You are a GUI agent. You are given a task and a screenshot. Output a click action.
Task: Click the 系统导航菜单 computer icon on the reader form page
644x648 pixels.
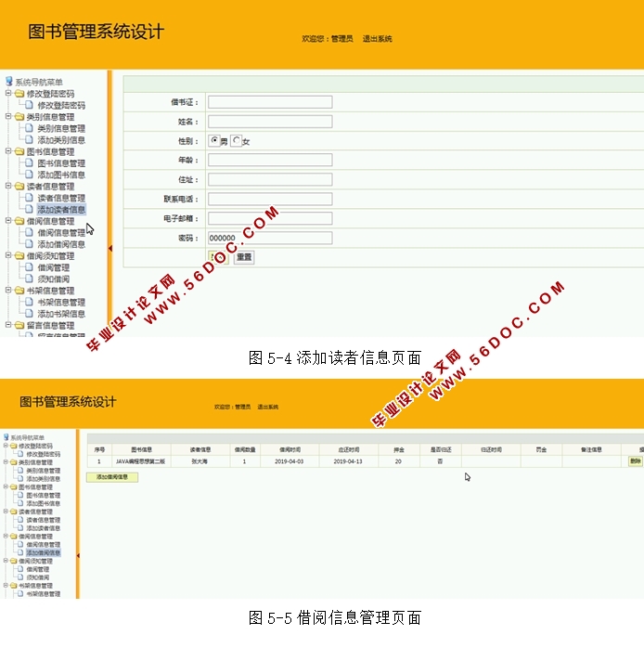8,82
